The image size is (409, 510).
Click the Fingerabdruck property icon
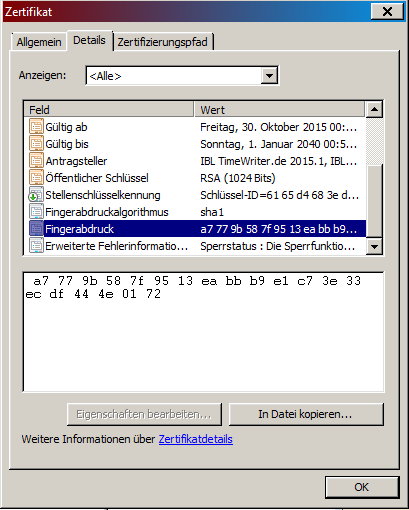[x=36, y=229]
